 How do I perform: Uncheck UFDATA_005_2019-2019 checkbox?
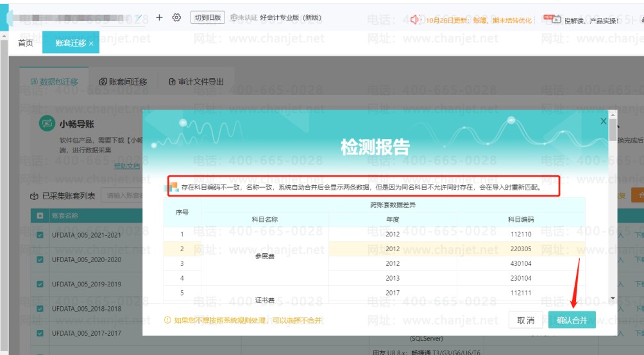pyautogui.click(x=40, y=284)
